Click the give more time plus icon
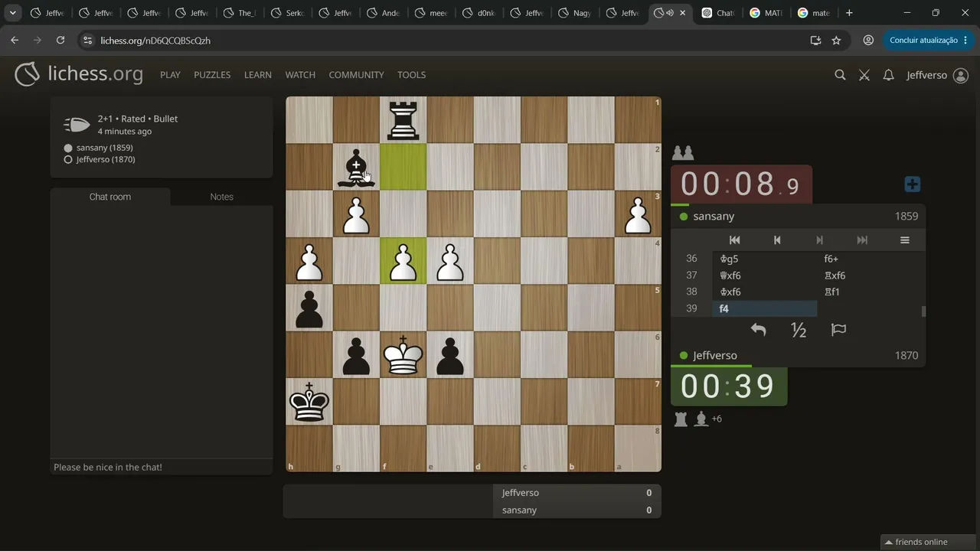This screenshot has width=980, height=551. click(x=912, y=184)
